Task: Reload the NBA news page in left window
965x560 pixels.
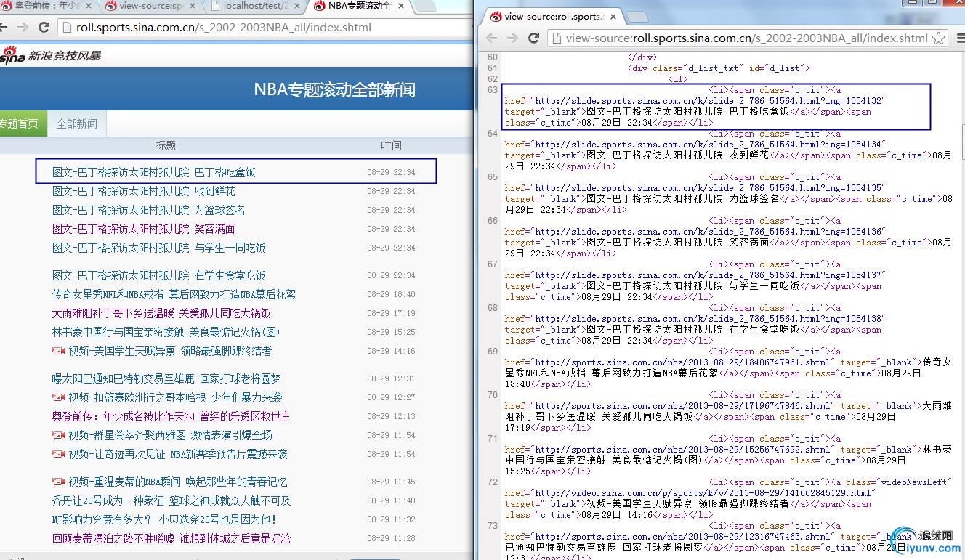Action: (44, 28)
